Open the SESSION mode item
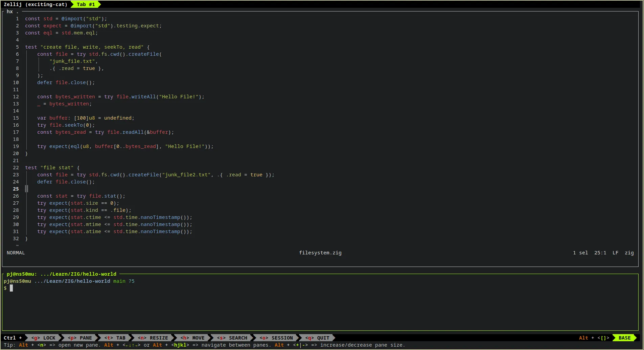 click(276, 338)
